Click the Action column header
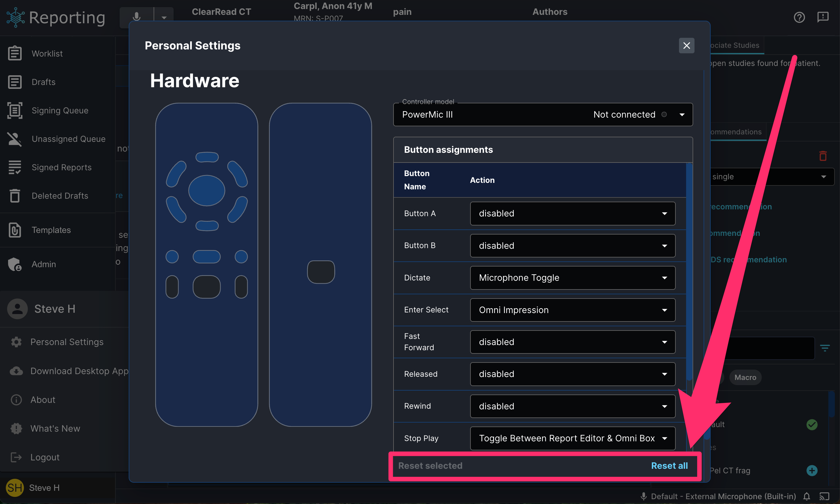Image resolution: width=840 pixels, height=504 pixels. 482,180
